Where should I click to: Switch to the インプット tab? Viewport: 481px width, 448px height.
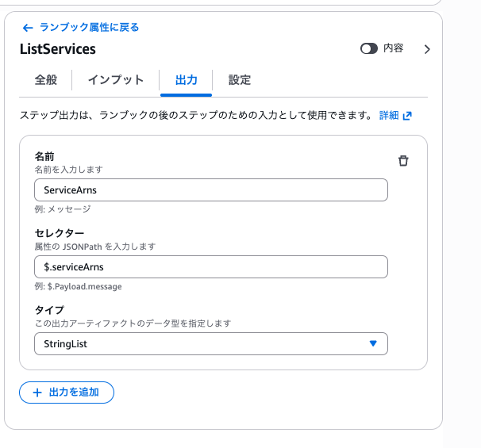pos(116,80)
